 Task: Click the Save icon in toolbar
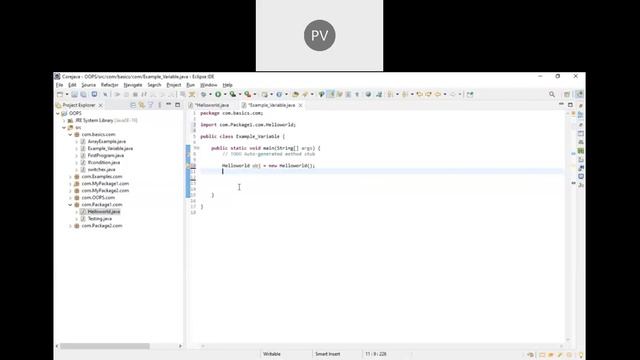74,94
